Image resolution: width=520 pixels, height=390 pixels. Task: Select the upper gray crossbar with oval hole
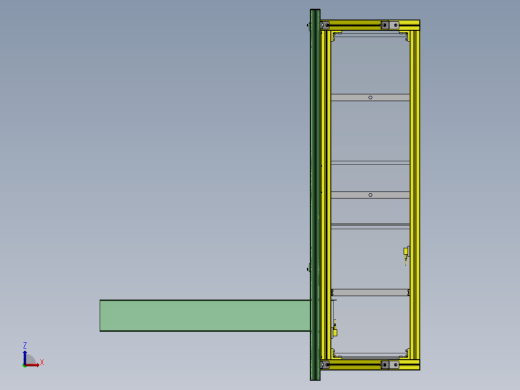pyautogui.click(x=370, y=97)
